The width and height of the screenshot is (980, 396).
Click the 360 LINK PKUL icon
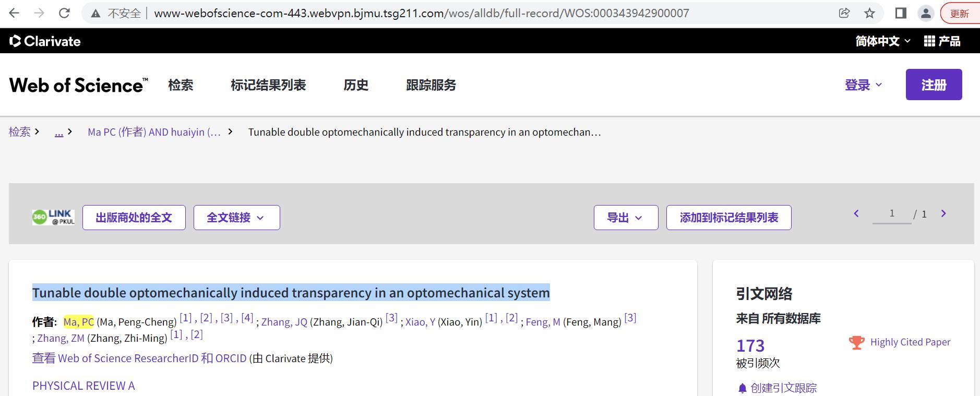coord(53,217)
